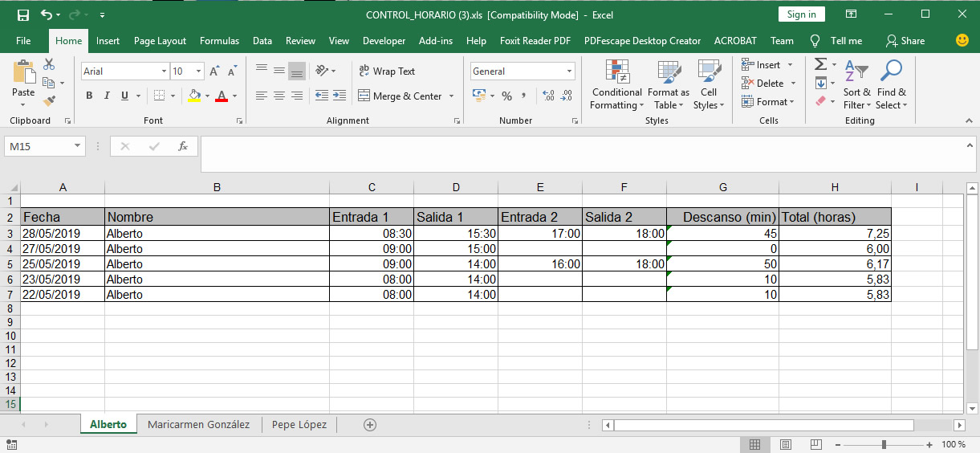Toggle Wrap Text
980x453 pixels.
click(387, 71)
